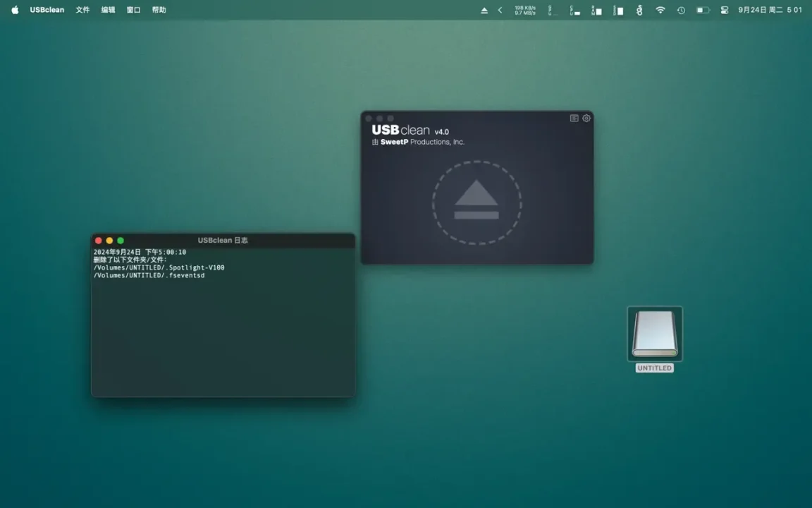The image size is (812, 508).
Task: Open the CPU monitor in menu bar
Action: pyautogui.click(x=574, y=11)
